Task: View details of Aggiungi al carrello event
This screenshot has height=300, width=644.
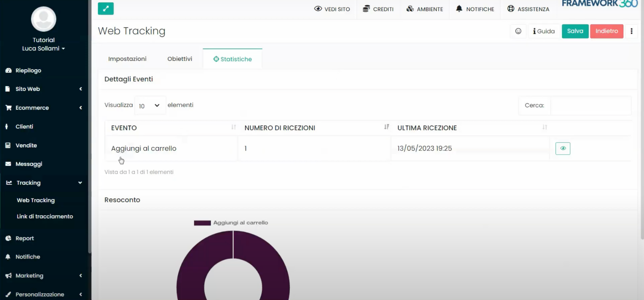Action: coord(563,148)
